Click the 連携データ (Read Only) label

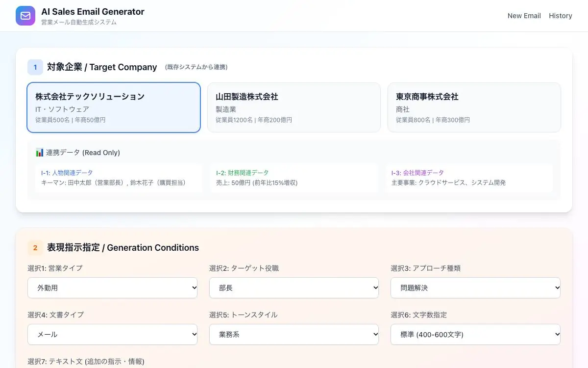(83, 153)
